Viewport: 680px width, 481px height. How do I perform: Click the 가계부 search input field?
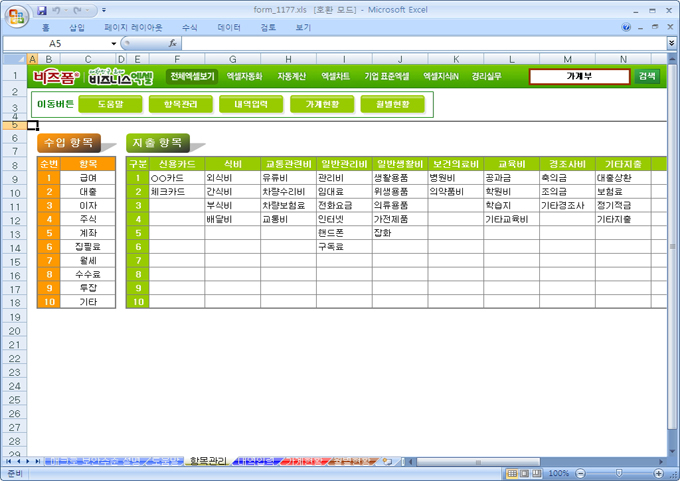[579, 76]
